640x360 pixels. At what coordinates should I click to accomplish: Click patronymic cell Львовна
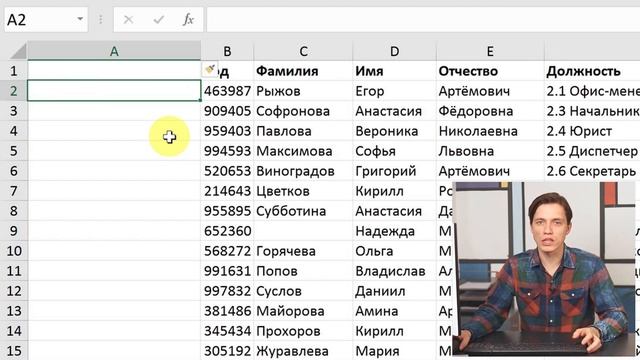point(490,151)
